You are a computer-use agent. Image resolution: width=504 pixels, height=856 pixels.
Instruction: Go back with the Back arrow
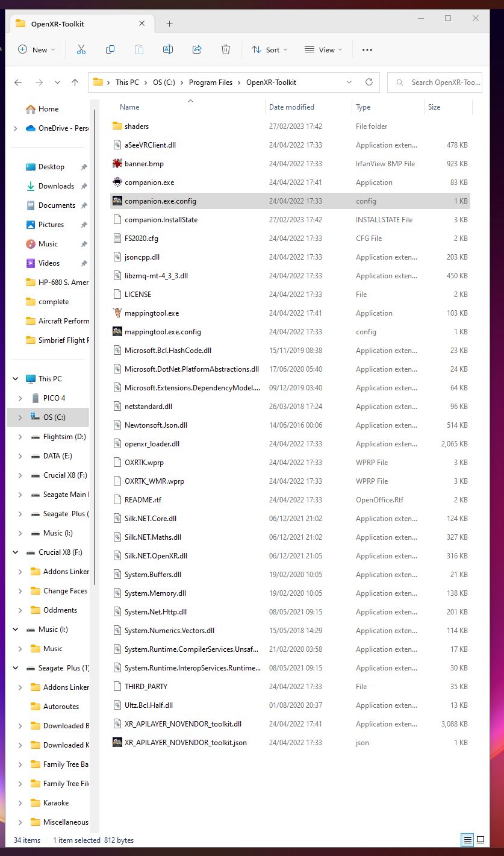18,83
